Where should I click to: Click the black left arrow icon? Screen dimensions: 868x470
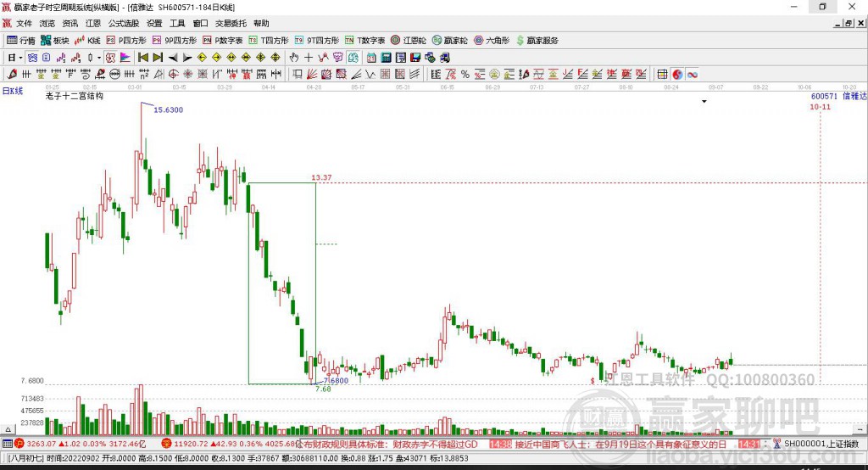click(x=173, y=58)
